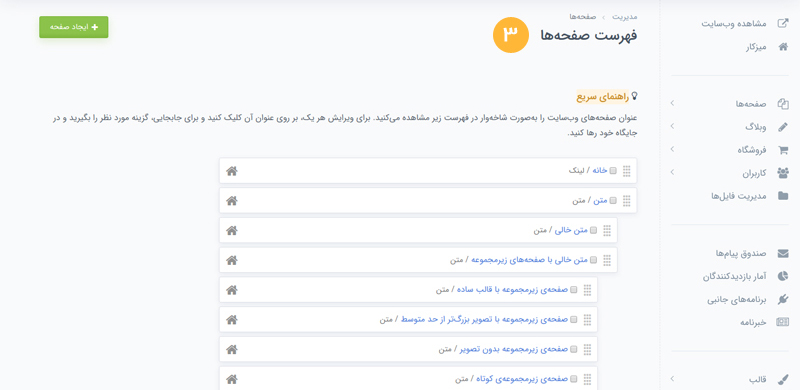800x390 pixels.
Task: Open صفحه‌ی زیرمجموعه با قالب ساده link
Action: tap(512, 290)
